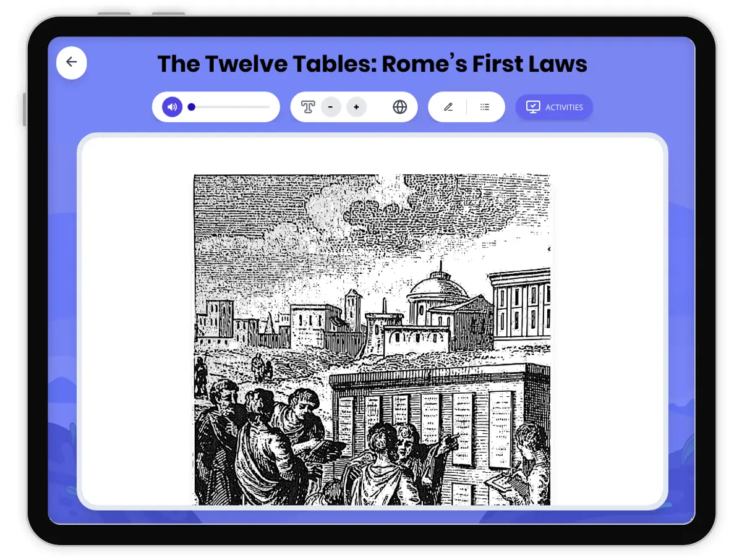
Task: Click the monitor icon in Activities button
Action: 532,107
